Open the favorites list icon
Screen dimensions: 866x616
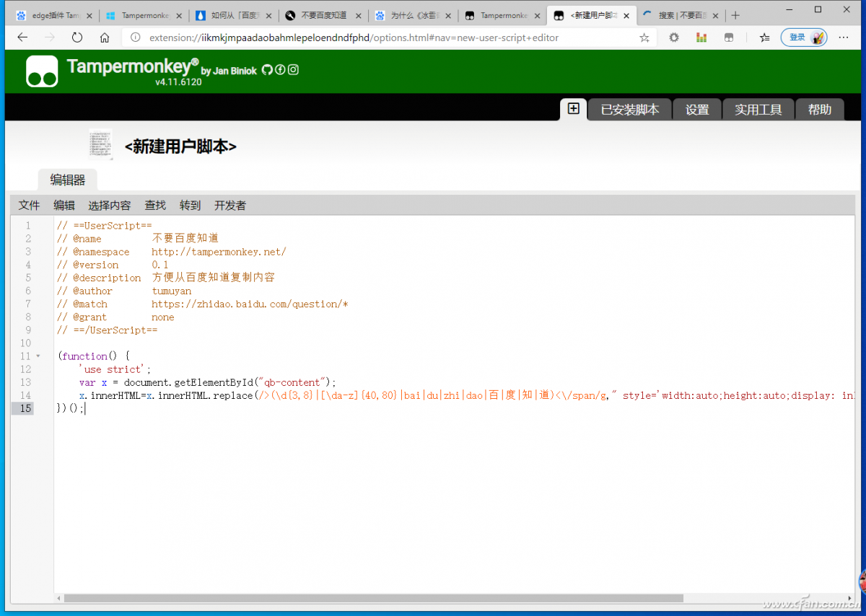764,38
